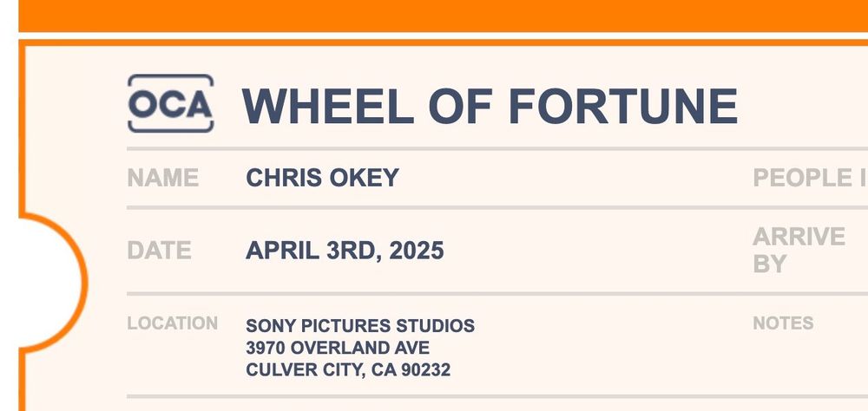The width and height of the screenshot is (868, 411).
Task: Select the name CHRIS OKEY
Action: 322,178
